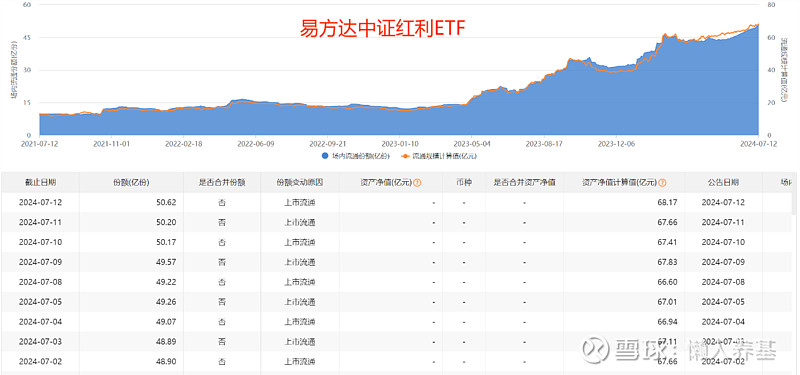Click the 2024-07-09 row's 上市流通 cell
The image size is (800, 375).
[300, 262]
